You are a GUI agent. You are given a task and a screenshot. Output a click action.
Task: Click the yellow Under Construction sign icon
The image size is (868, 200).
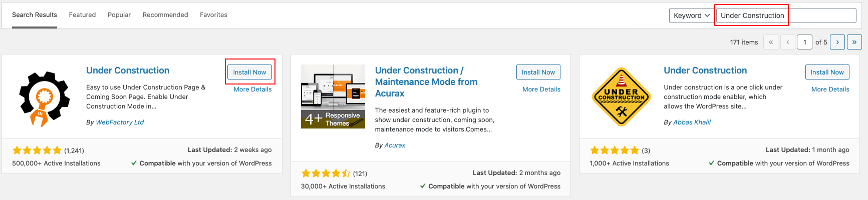(621, 97)
